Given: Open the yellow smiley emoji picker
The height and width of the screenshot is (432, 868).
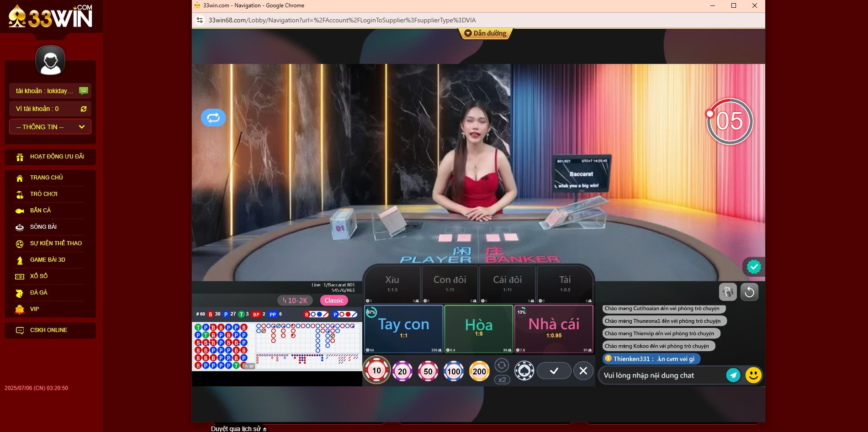Looking at the screenshot, I should pos(753,375).
